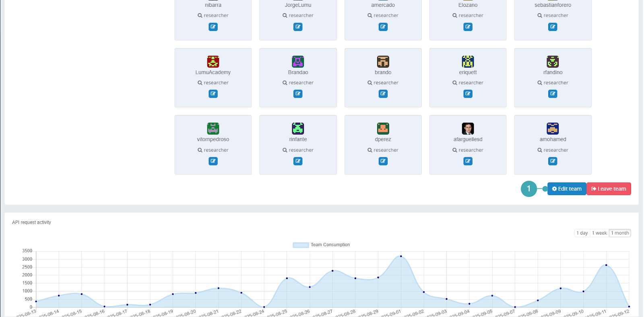Click the LumuAcademy avatar image
This screenshot has width=644, height=317.
coord(213,62)
